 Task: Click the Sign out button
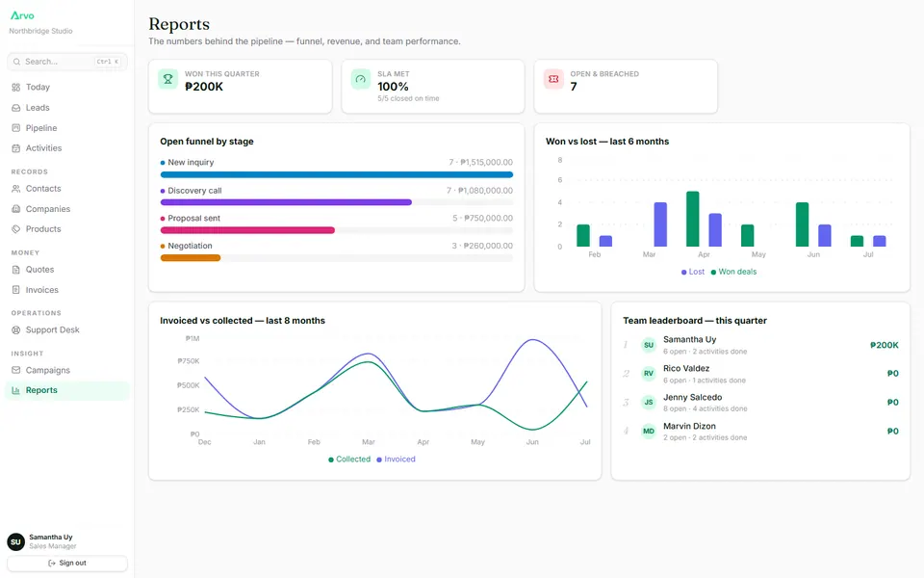coord(67,564)
